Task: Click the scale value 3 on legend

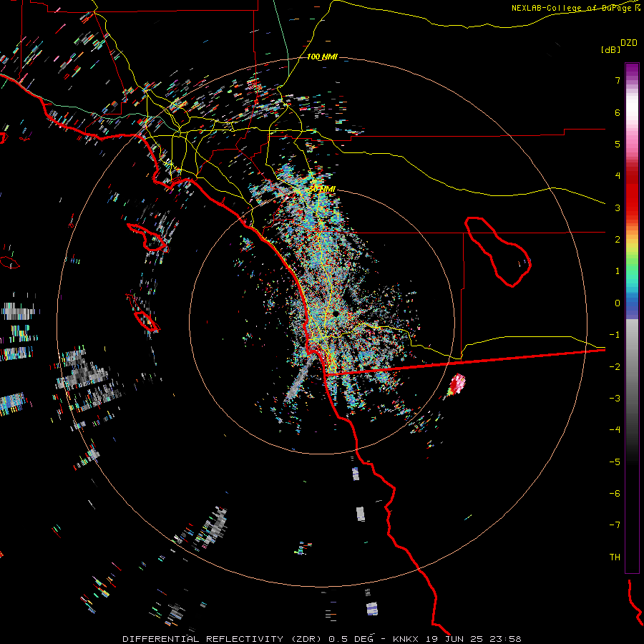Action: click(x=618, y=208)
